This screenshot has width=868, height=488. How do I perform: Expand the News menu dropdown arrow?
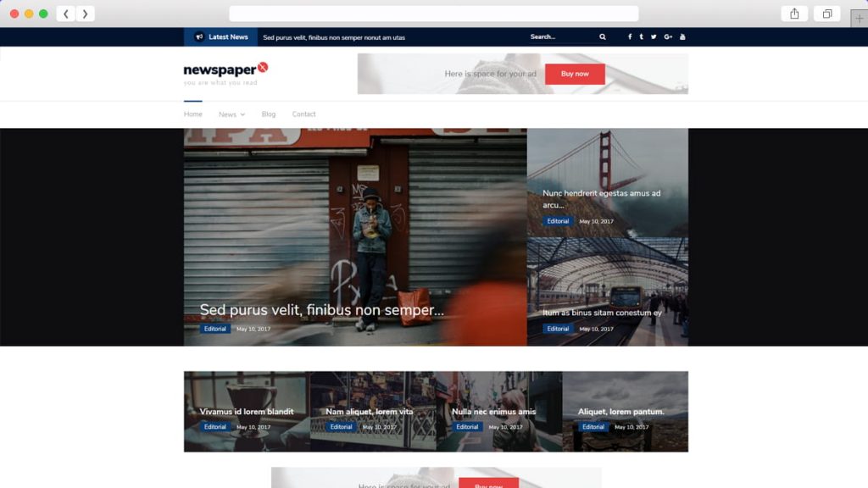click(x=242, y=114)
